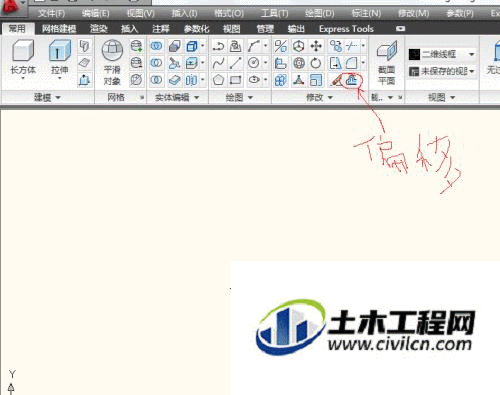Click the 3D Mirror icon in 修改 panel
This screenshot has width=500, height=395.
click(x=281, y=46)
